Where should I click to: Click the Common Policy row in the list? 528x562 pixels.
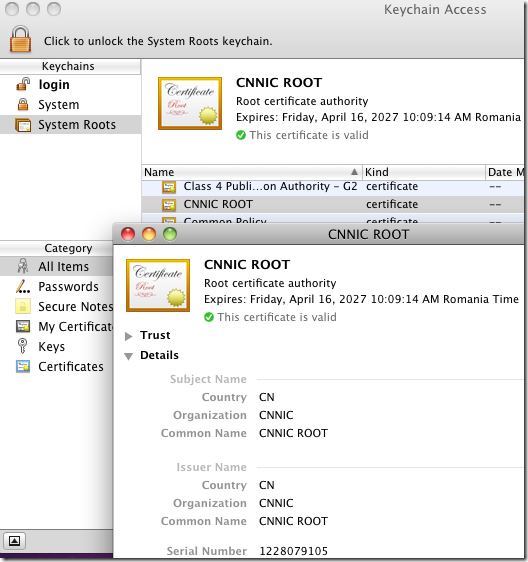333,219
